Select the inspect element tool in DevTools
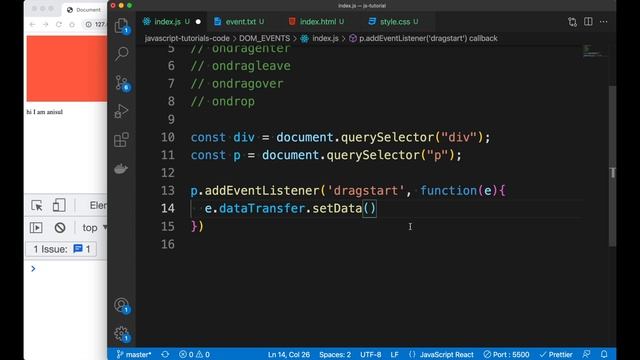Viewport: 640px width, 360px height. pyautogui.click(x=37, y=205)
